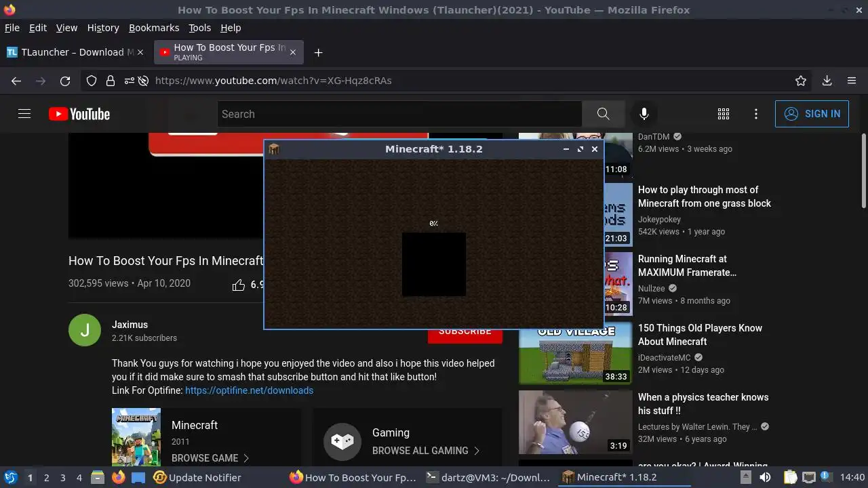Expand the hidden tray icons arrow
Image resolution: width=868 pixels, height=488 pixels.
click(745, 477)
